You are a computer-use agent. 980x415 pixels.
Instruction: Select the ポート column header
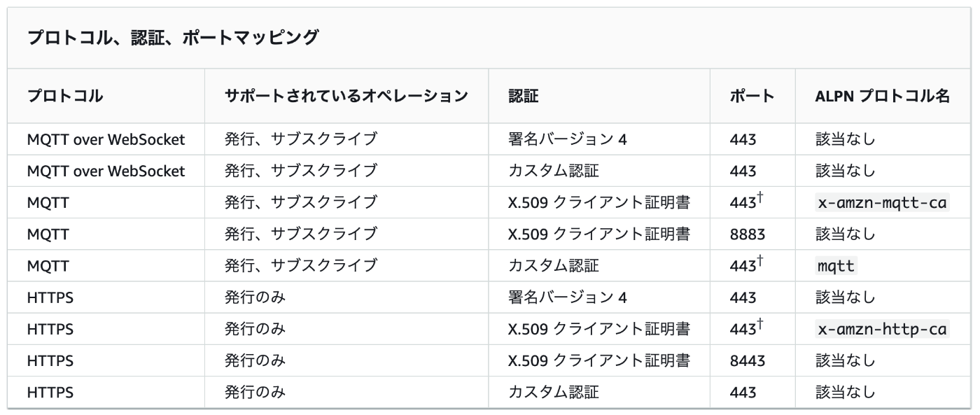tap(752, 97)
